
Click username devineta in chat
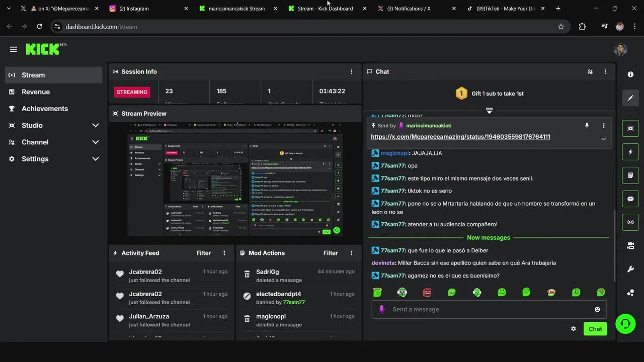click(383, 263)
